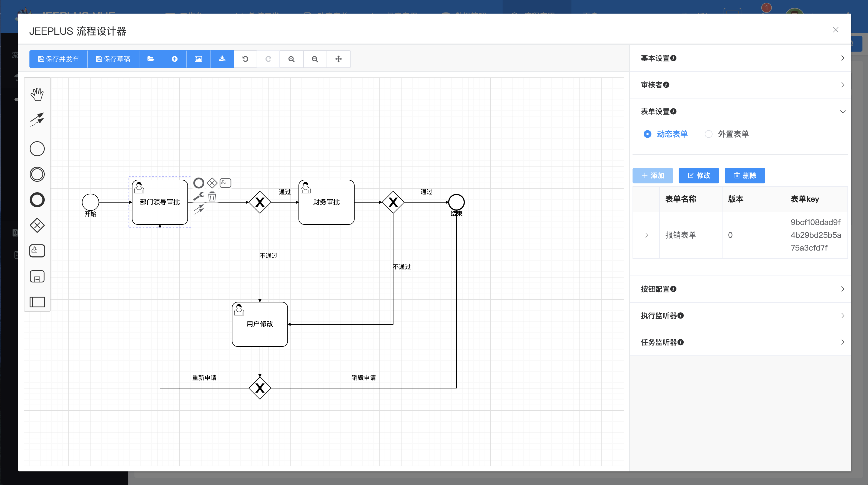Select the 动态表单 radio option
This screenshot has width=868, height=485.
point(647,134)
